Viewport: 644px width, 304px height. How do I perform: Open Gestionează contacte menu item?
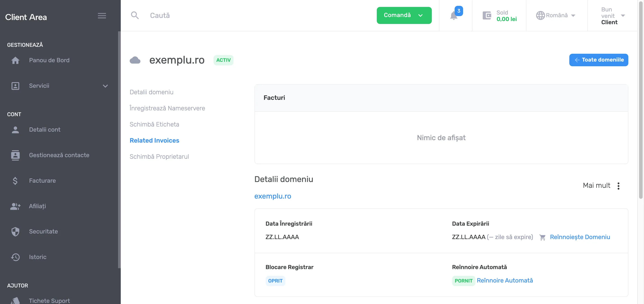point(59,155)
